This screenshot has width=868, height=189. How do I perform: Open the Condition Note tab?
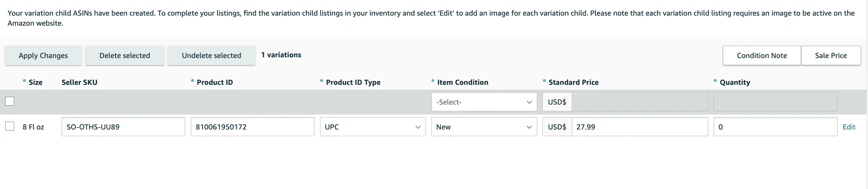pyautogui.click(x=762, y=55)
